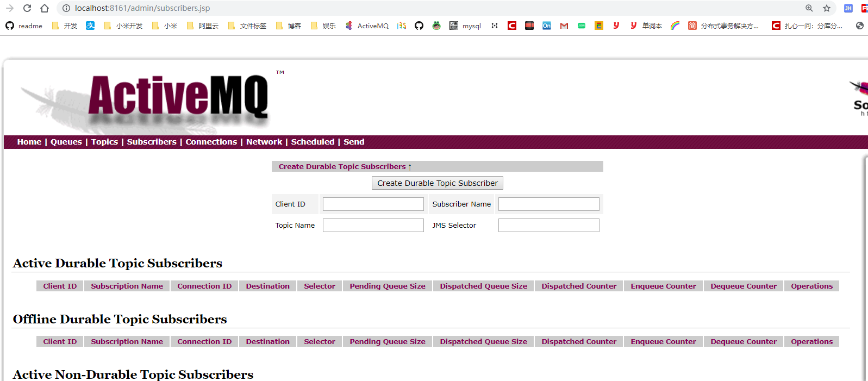Screen dimensions: 868x381
Task: Click Selector header in Offline Durable table
Action: (320, 342)
